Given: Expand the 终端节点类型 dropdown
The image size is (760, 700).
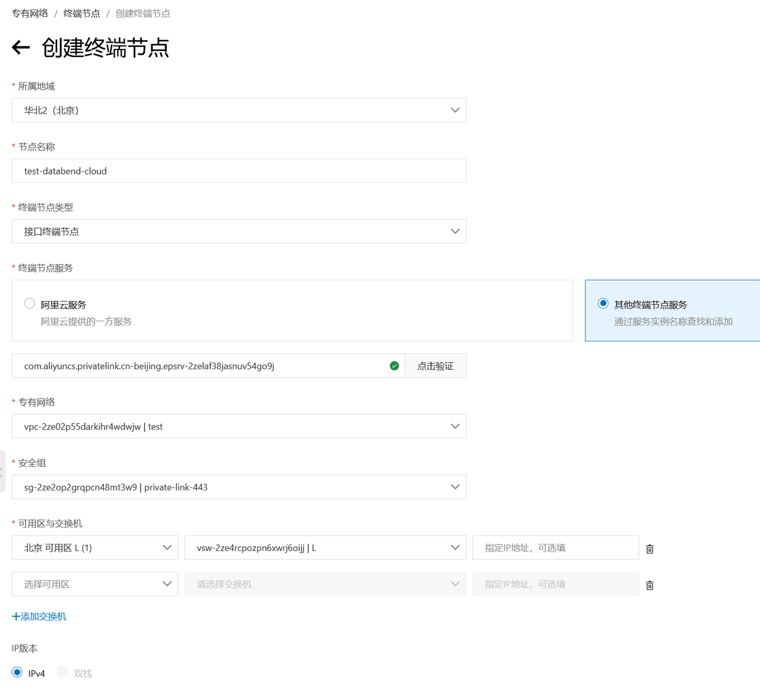Looking at the screenshot, I should point(455,231).
